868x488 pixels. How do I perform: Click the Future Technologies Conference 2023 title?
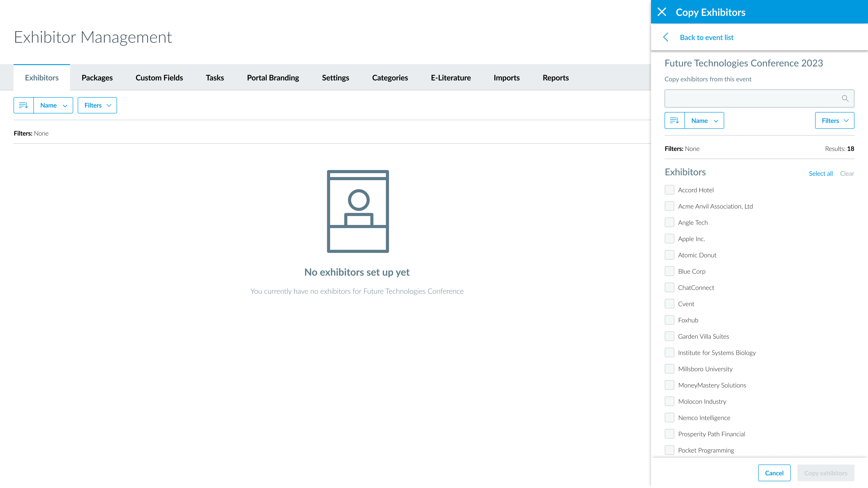pyautogui.click(x=744, y=63)
